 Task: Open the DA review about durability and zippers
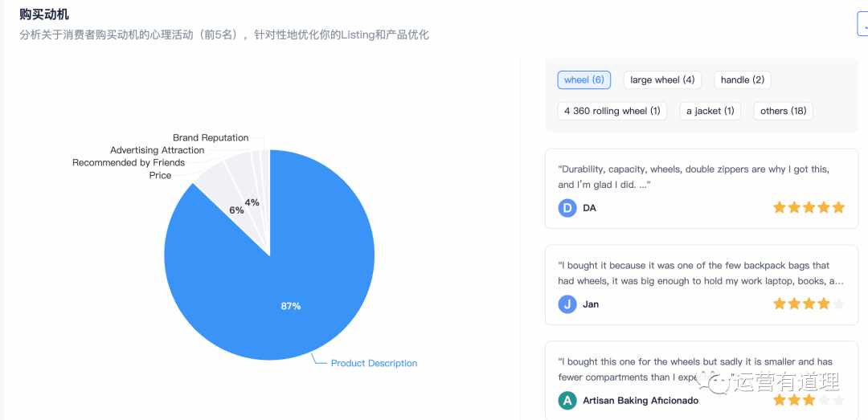[x=702, y=188]
